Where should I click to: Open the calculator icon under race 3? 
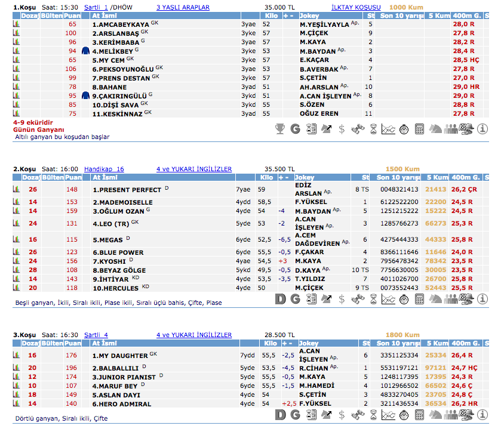pyautogui.click(x=420, y=415)
